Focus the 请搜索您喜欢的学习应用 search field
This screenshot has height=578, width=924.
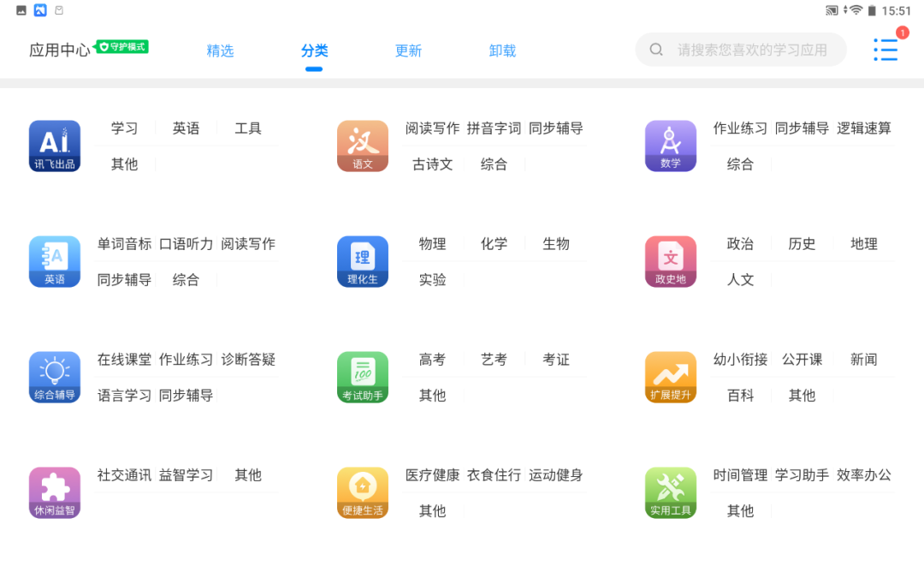[x=741, y=50]
